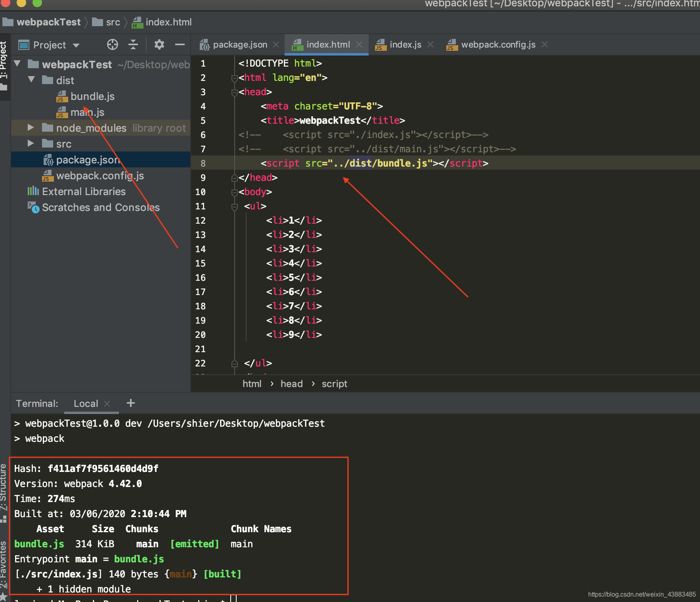Click the closing head fold marker line 9

click(234, 178)
